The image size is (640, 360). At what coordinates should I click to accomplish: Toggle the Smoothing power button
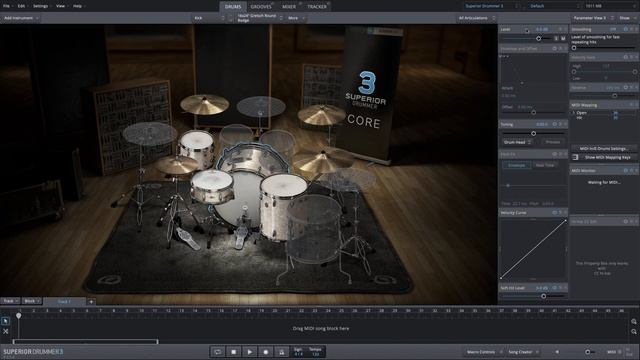pyautogui.click(x=625, y=29)
